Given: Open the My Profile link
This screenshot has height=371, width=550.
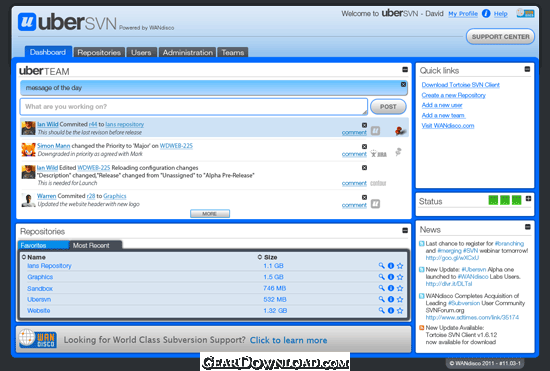Looking at the screenshot, I should [463, 14].
